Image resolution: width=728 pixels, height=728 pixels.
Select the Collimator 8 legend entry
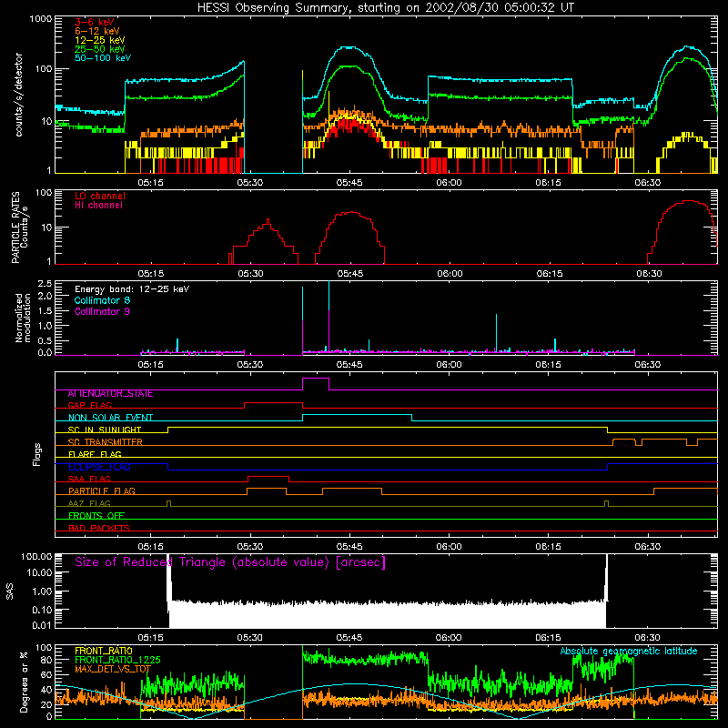pyautogui.click(x=102, y=300)
